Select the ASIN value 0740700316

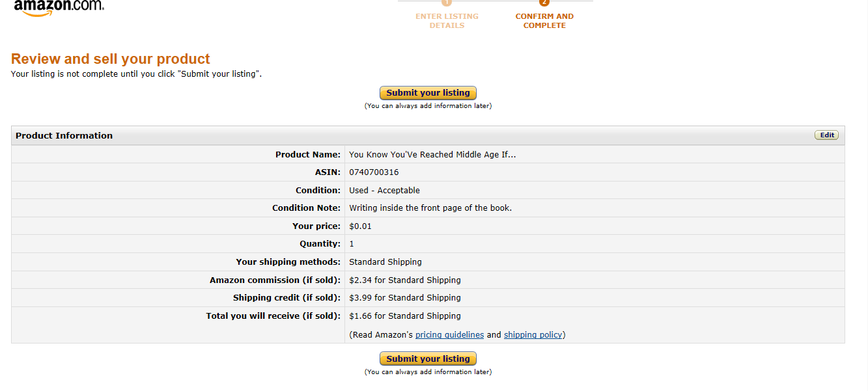[x=372, y=172]
